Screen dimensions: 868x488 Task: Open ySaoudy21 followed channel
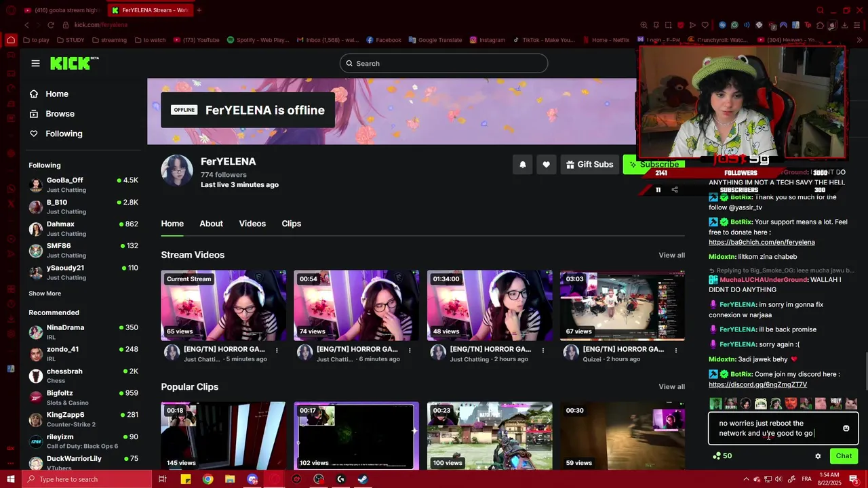coord(83,272)
